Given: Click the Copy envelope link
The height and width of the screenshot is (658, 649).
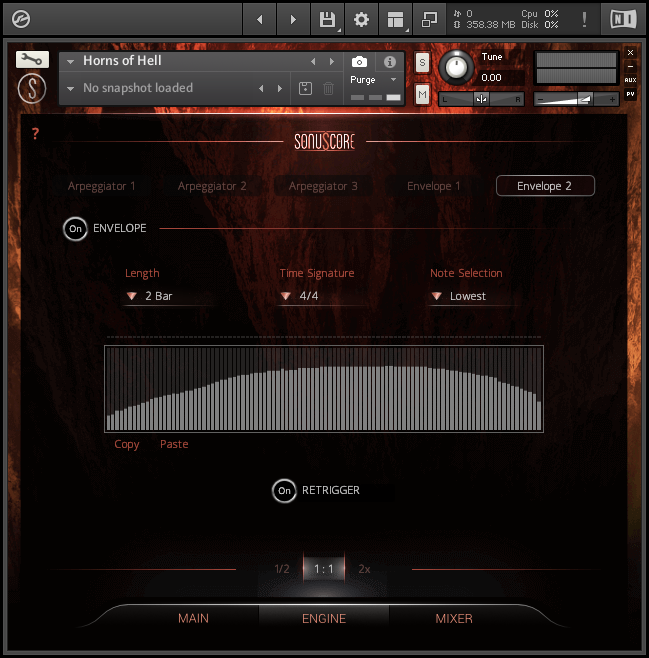Looking at the screenshot, I should [127, 444].
